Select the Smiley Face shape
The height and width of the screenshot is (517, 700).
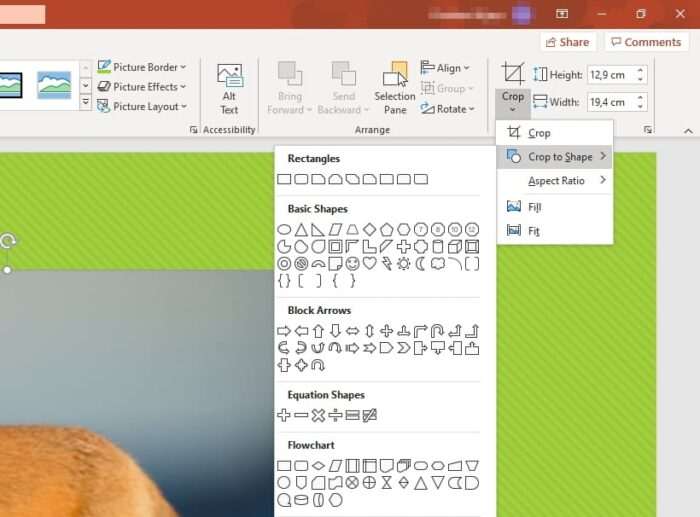pyautogui.click(x=352, y=264)
